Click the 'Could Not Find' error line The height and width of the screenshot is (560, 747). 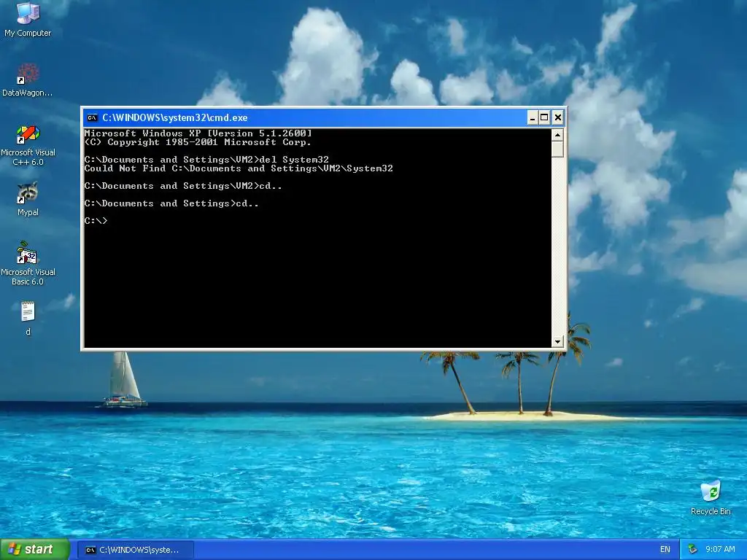pyautogui.click(x=239, y=168)
